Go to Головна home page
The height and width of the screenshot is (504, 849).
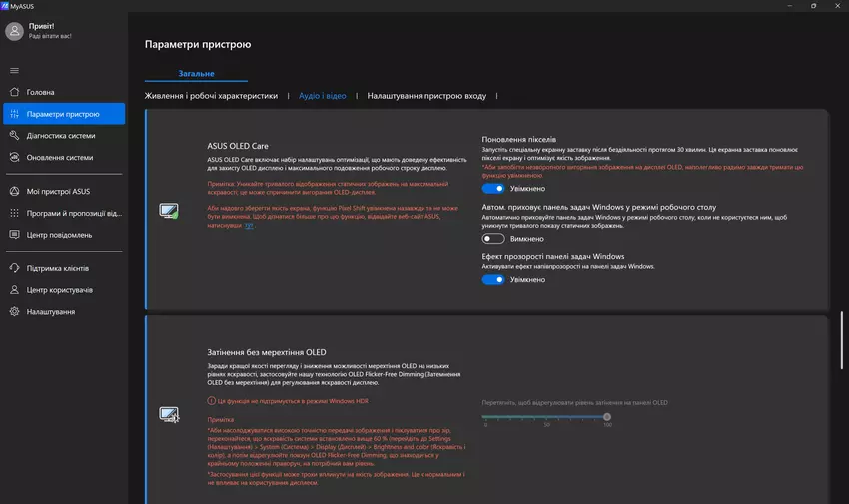[x=41, y=92]
